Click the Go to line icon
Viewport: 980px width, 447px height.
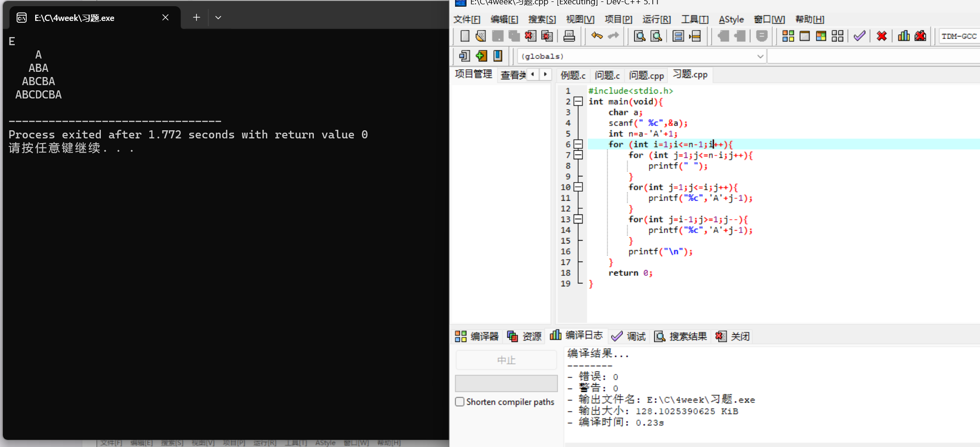coord(695,36)
